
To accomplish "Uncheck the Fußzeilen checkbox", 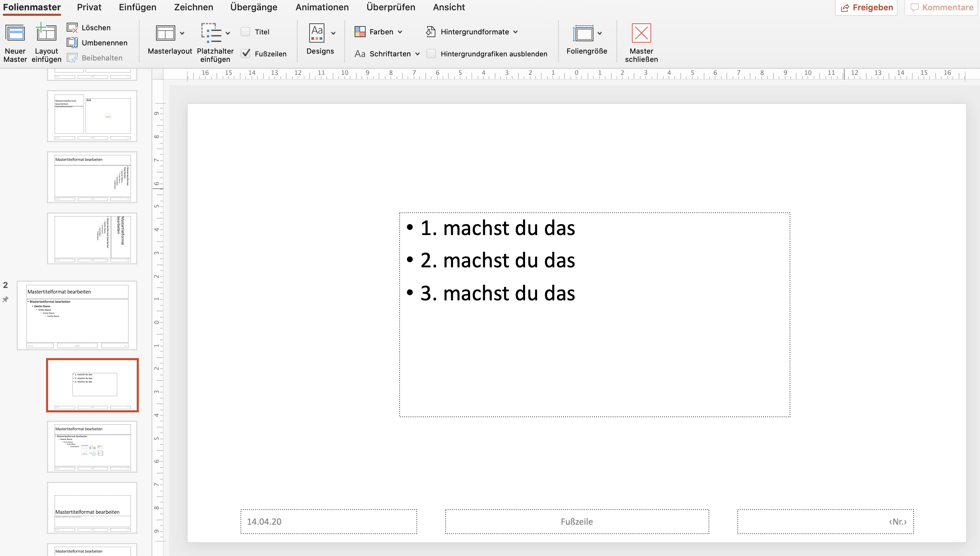I will click(245, 54).
